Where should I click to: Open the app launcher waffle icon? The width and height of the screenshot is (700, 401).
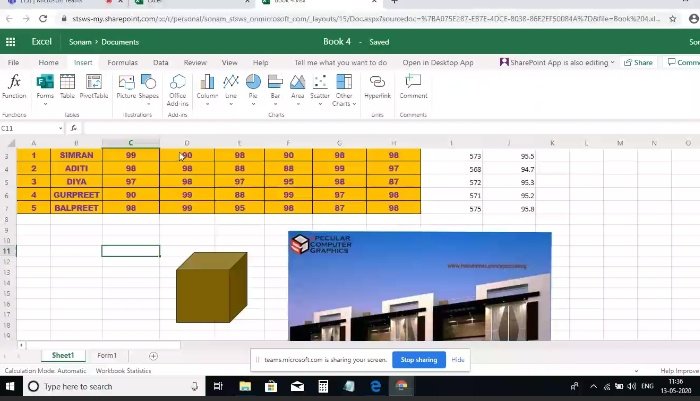tap(10, 42)
